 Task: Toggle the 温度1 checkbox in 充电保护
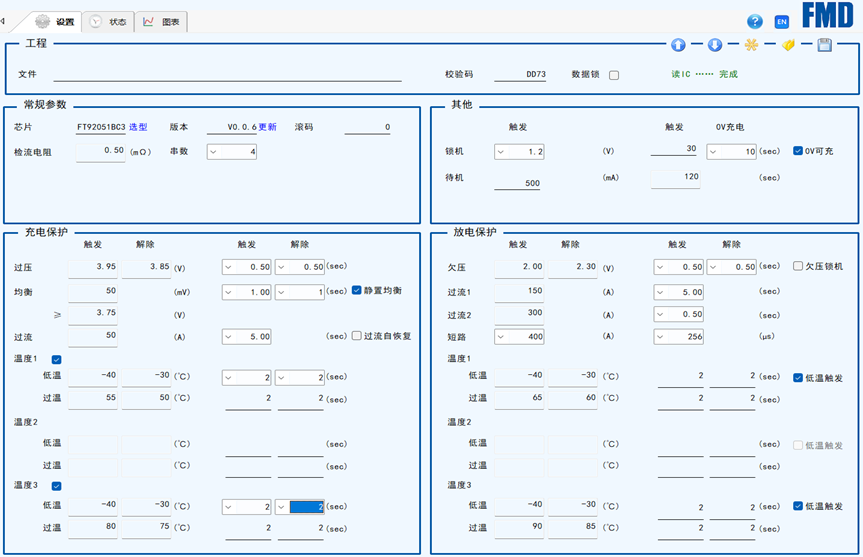(x=56, y=359)
